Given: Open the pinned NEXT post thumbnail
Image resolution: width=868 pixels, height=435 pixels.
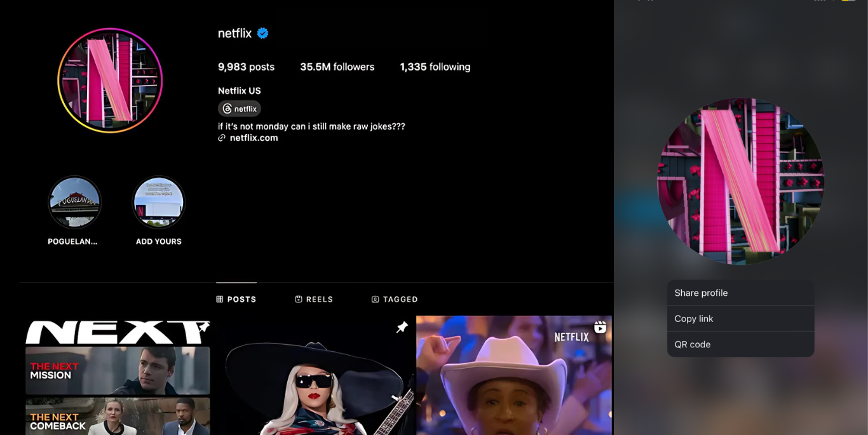Looking at the screenshot, I should (118, 376).
